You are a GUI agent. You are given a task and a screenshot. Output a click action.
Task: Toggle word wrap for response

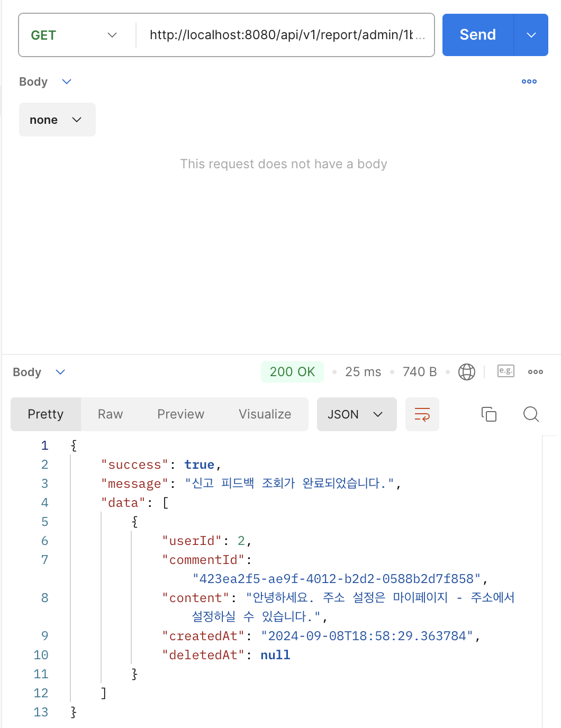coord(422,414)
